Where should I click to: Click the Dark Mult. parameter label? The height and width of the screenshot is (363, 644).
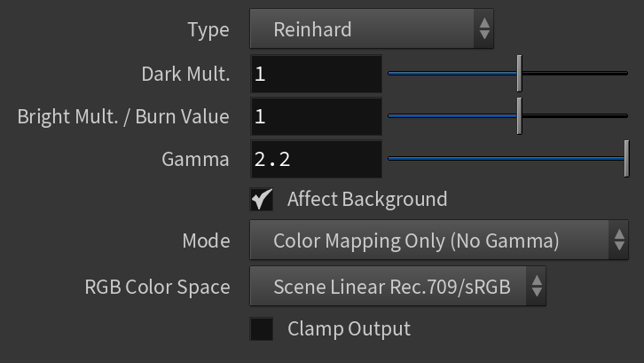coord(185,74)
